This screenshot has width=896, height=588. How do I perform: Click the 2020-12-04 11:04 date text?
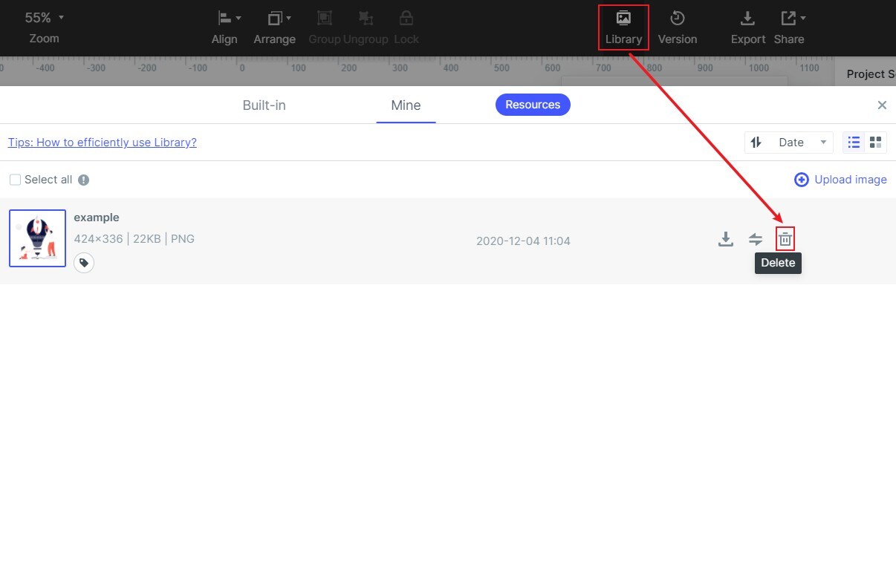tap(523, 241)
